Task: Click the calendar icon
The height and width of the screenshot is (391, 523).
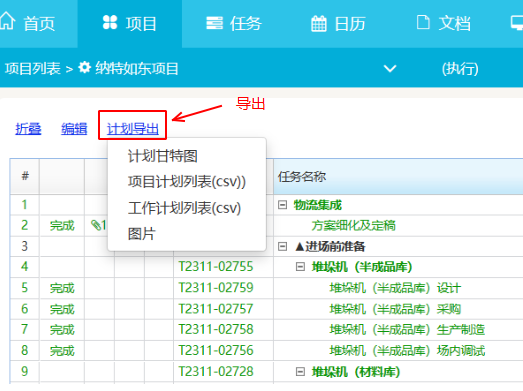Action: coord(319,23)
